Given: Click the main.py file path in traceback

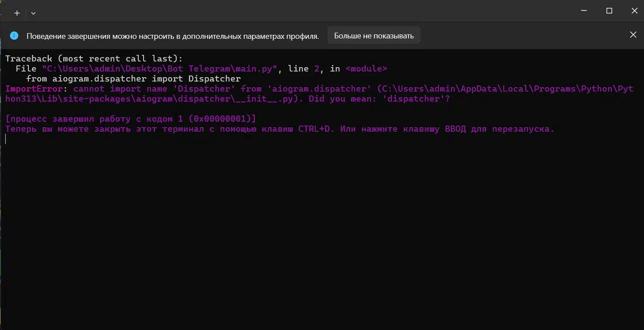Looking at the screenshot, I should [160, 68].
